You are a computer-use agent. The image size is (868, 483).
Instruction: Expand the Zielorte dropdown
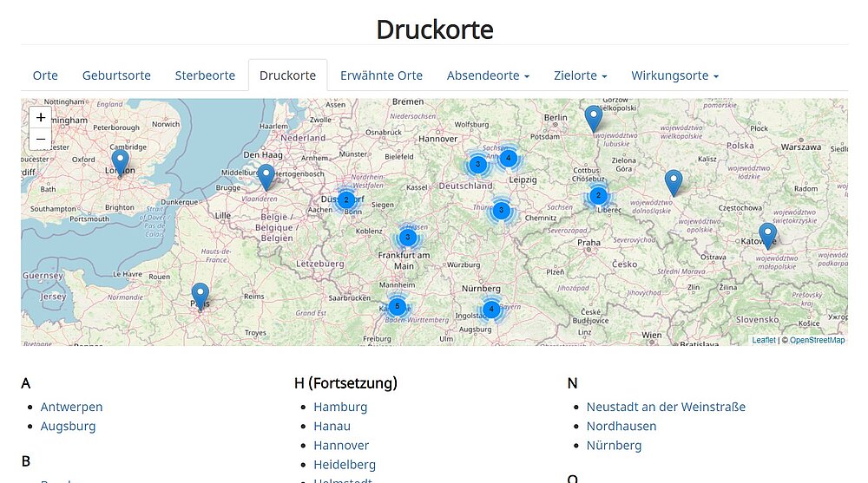580,75
